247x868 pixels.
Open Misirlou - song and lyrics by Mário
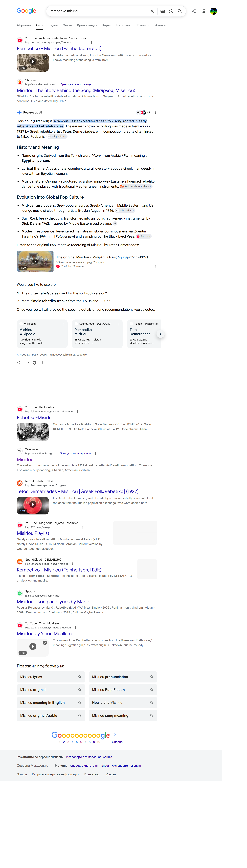pyautogui.click(x=53, y=602)
